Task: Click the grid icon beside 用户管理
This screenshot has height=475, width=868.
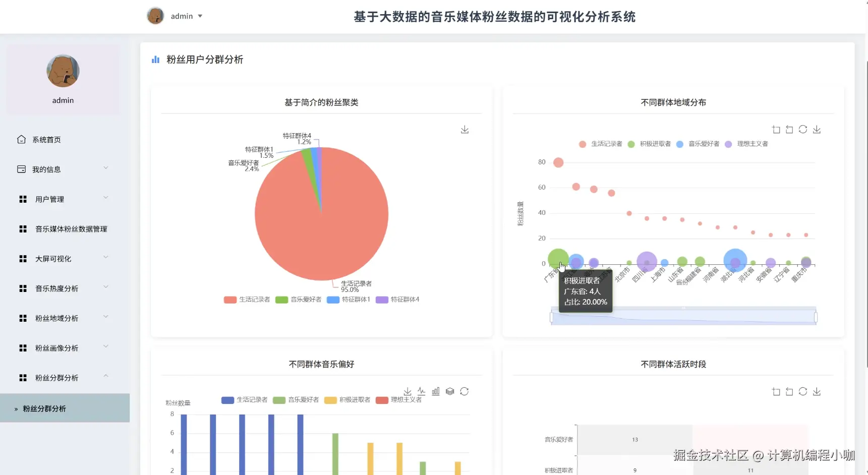Action: (23, 199)
